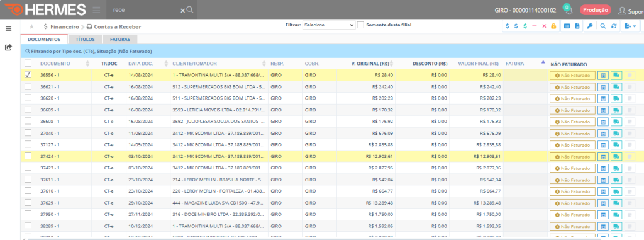Click the refresh arrows toolbar icon
The height and width of the screenshot is (240, 644).
click(614, 26)
